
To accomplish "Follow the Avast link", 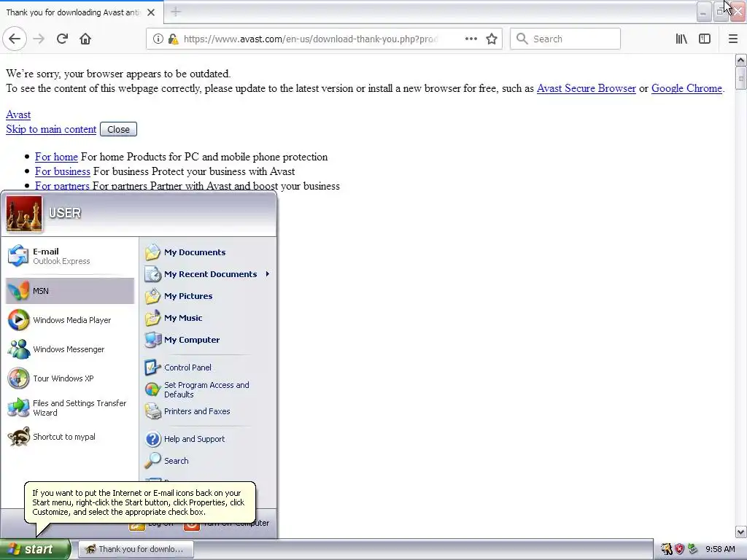I will tap(18, 114).
